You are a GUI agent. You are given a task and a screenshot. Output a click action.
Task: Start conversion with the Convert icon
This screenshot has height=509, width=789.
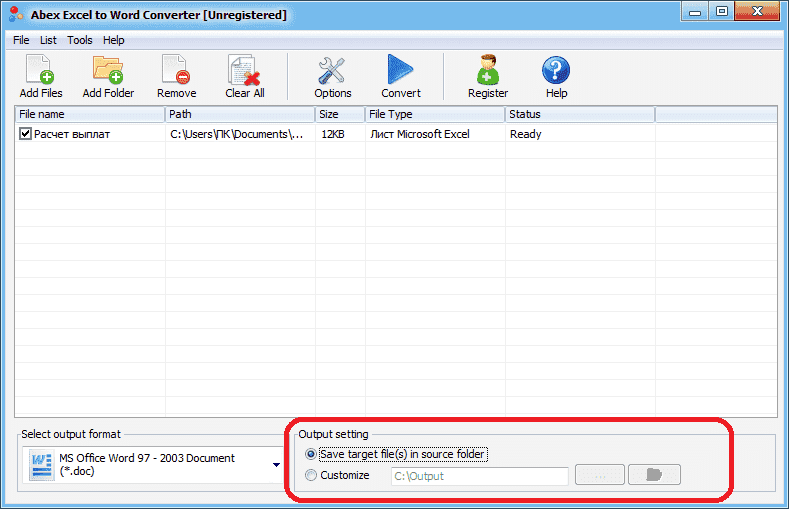click(x=400, y=70)
